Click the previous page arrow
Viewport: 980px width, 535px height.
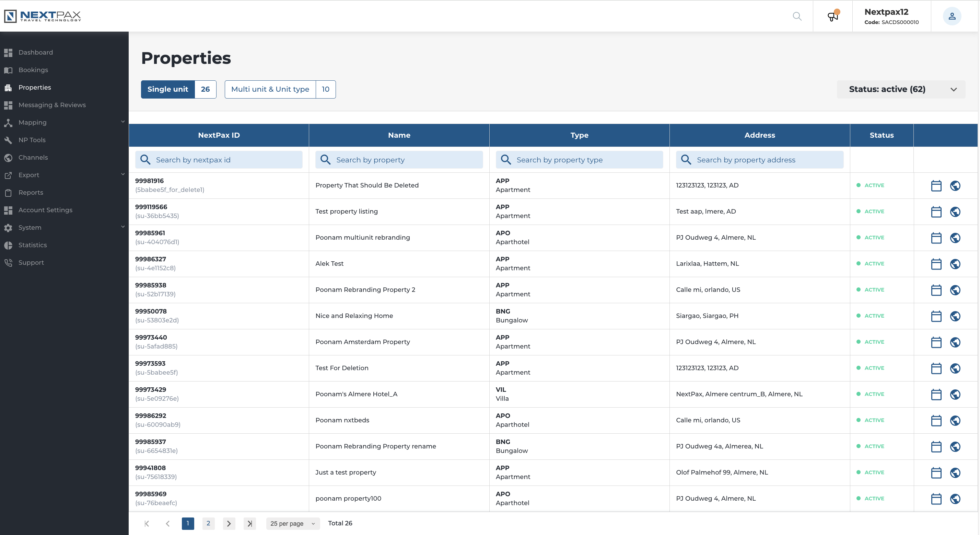tap(167, 523)
